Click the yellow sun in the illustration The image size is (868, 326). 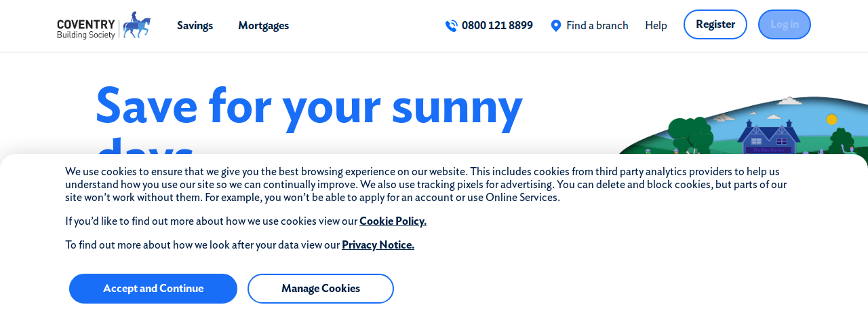(832, 120)
